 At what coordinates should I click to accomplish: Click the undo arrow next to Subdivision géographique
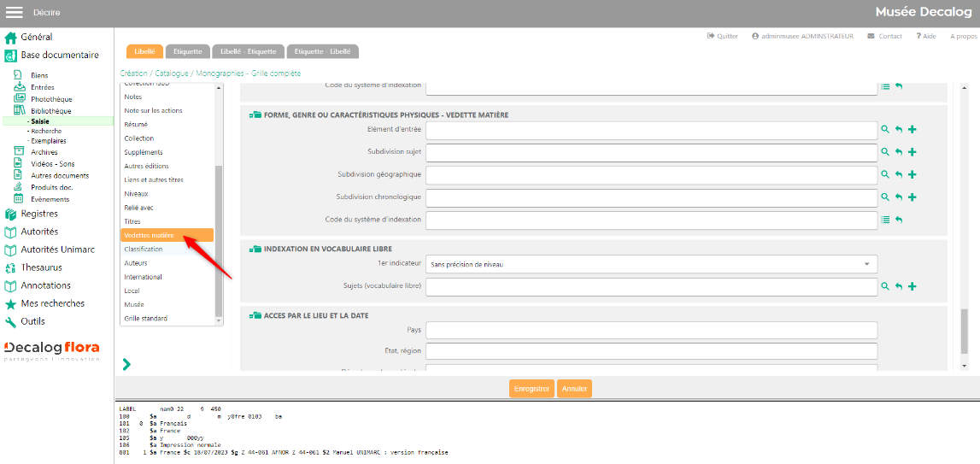pyautogui.click(x=899, y=174)
